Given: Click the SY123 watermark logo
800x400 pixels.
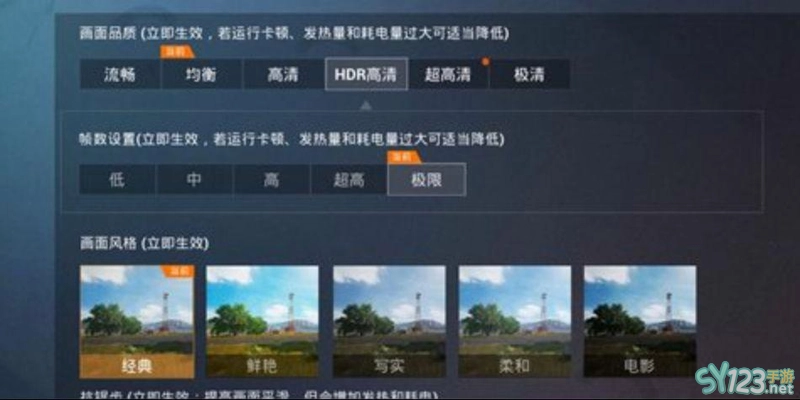Looking at the screenshot, I should coord(745,381).
